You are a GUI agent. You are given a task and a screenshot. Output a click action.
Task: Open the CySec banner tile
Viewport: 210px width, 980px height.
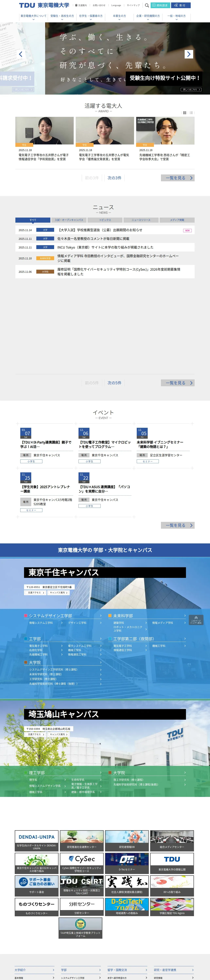click(x=82, y=863)
